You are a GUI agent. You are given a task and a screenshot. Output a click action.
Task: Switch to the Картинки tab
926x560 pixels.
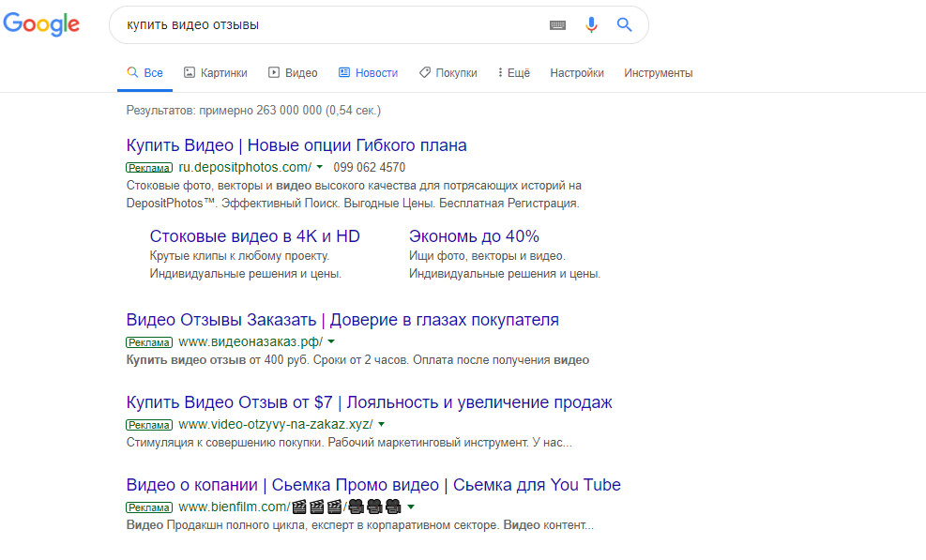click(216, 72)
